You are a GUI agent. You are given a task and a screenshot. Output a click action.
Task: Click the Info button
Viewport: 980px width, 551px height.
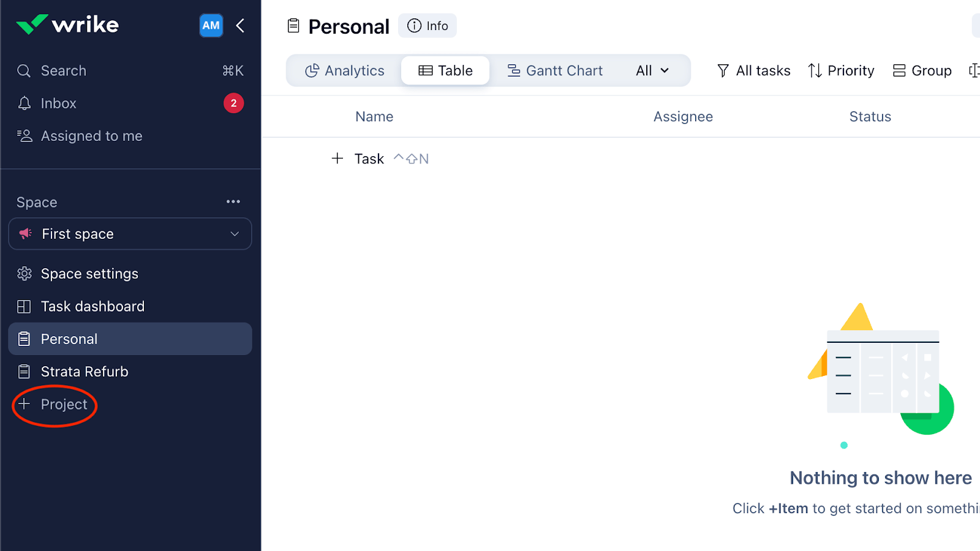[428, 26]
